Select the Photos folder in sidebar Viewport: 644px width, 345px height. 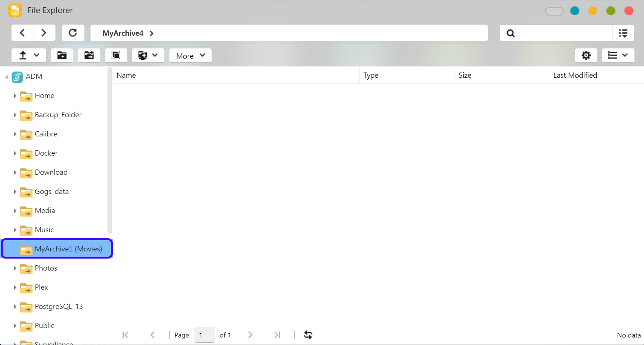pos(46,268)
